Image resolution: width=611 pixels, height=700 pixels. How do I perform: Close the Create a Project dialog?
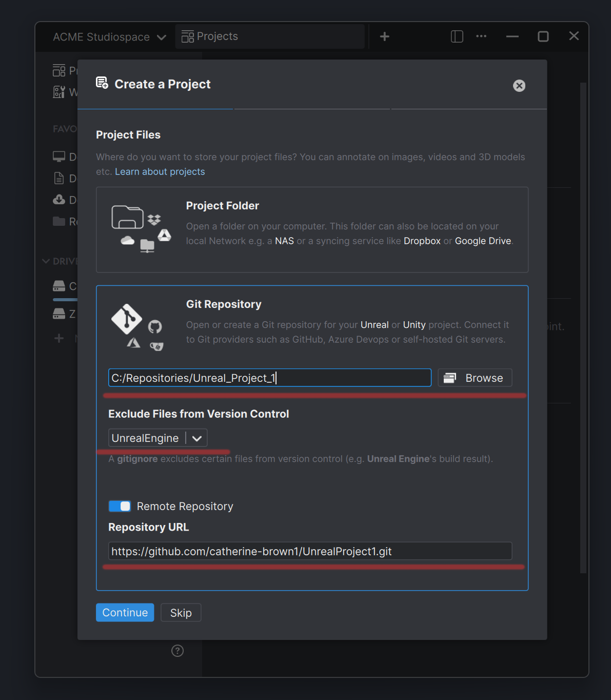(x=519, y=86)
